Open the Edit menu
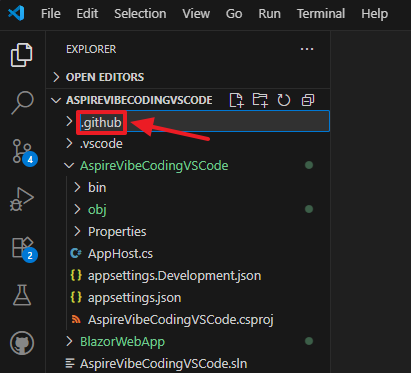 (87, 14)
